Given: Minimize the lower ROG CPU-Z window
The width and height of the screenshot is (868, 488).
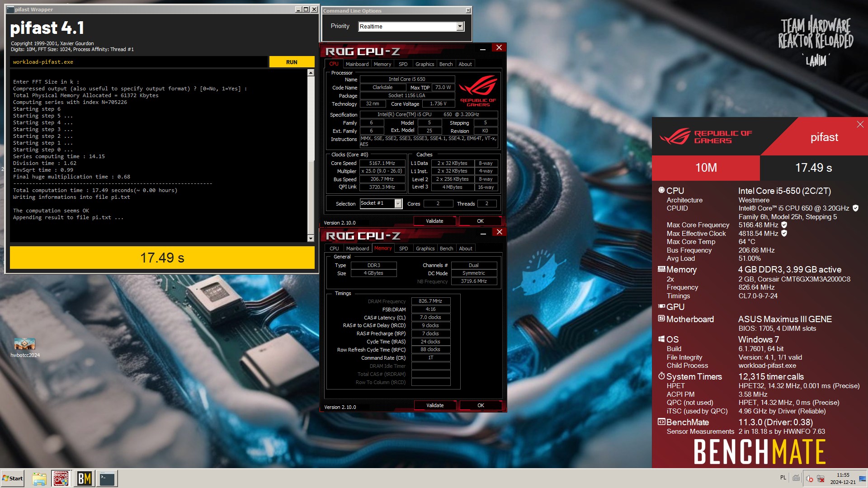Looking at the screenshot, I should click(x=483, y=233).
